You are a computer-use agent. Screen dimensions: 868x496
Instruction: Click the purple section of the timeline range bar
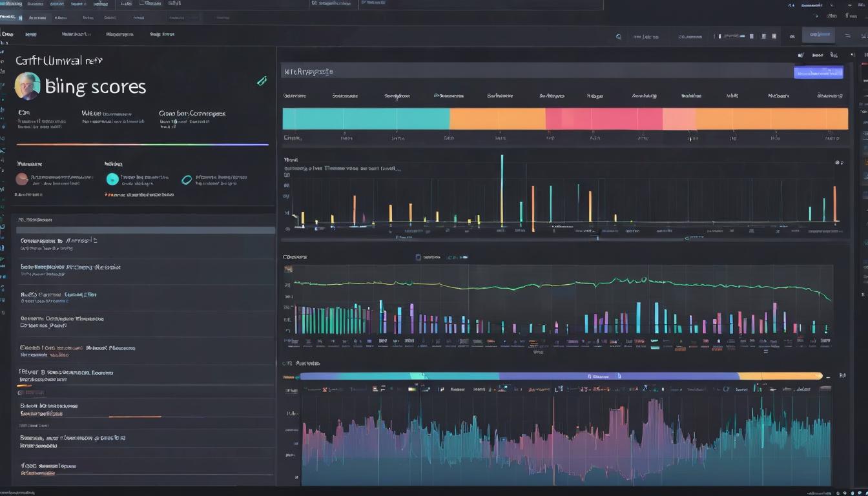tap(618, 375)
